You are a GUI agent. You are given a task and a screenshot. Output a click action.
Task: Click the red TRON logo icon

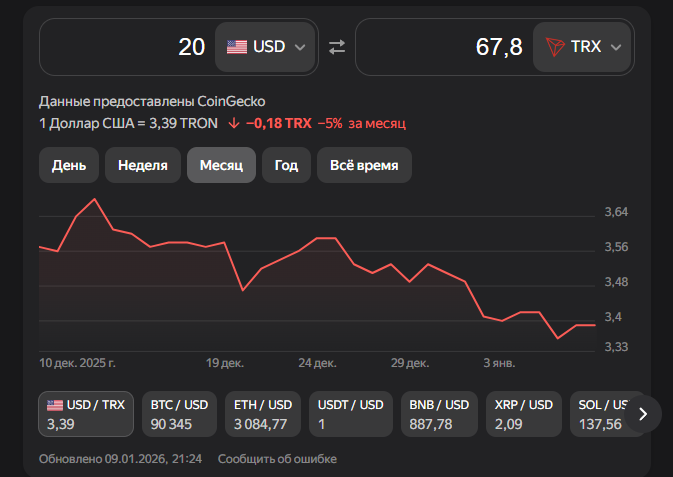555,47
